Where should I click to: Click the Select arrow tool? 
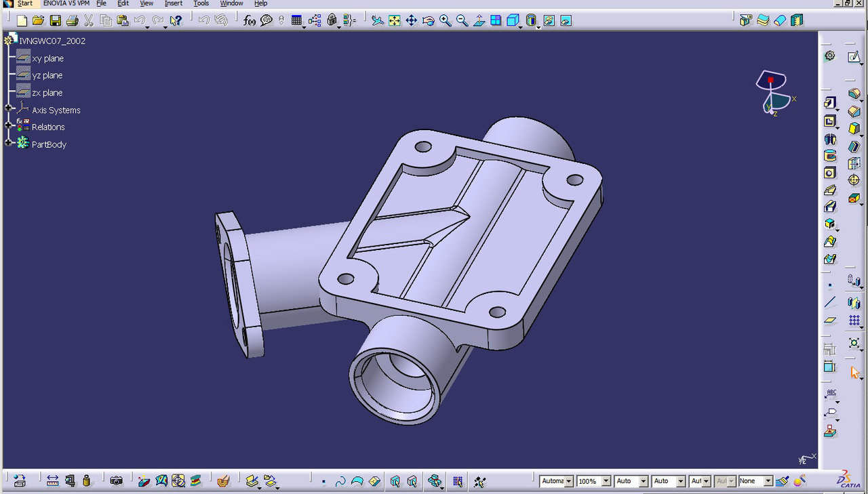[854, 372]
